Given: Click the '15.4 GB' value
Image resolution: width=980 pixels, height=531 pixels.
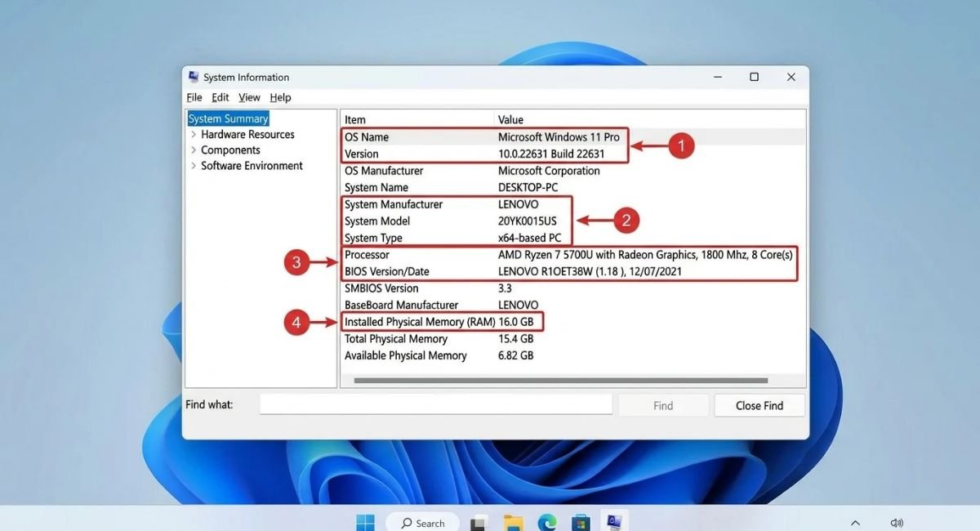Looking at the screenshot, I should click(515, 338).
